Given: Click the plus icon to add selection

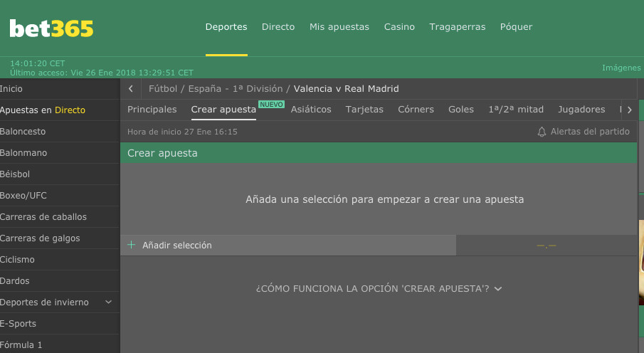Looking at the screenshot, I should [x=131, y=245].
